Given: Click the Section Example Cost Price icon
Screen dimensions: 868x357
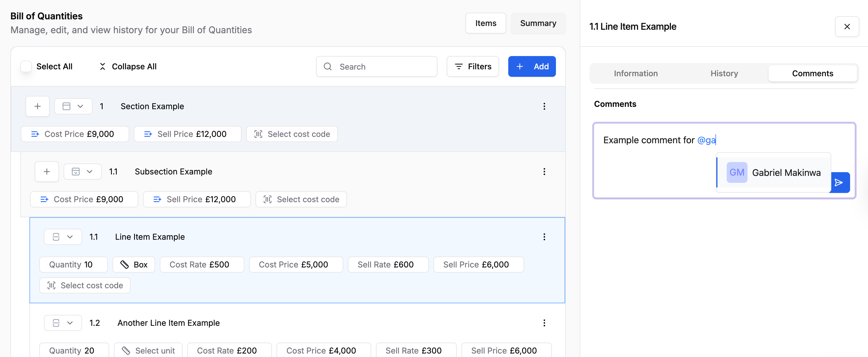Looking at the screenshot, I should (35, 134).
